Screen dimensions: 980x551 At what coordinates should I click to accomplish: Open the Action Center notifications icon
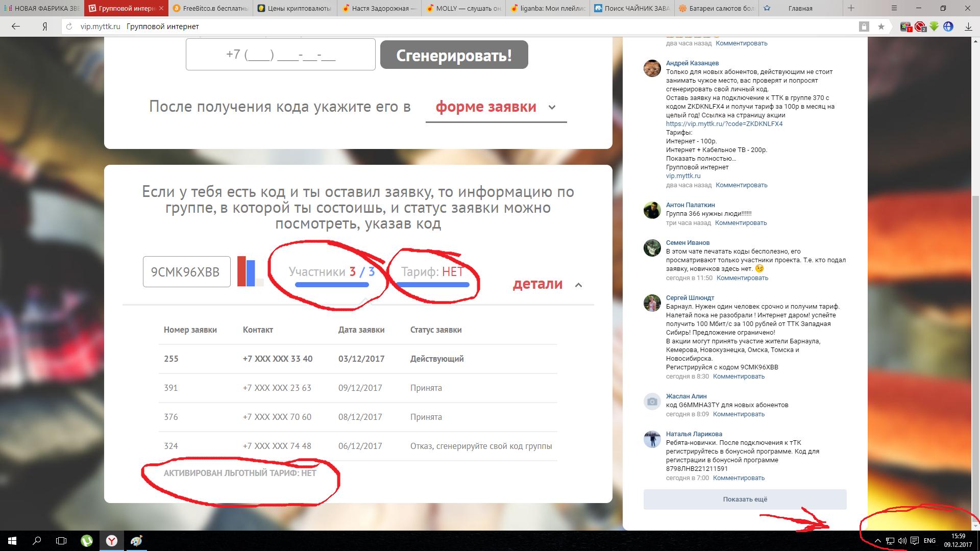915,541
